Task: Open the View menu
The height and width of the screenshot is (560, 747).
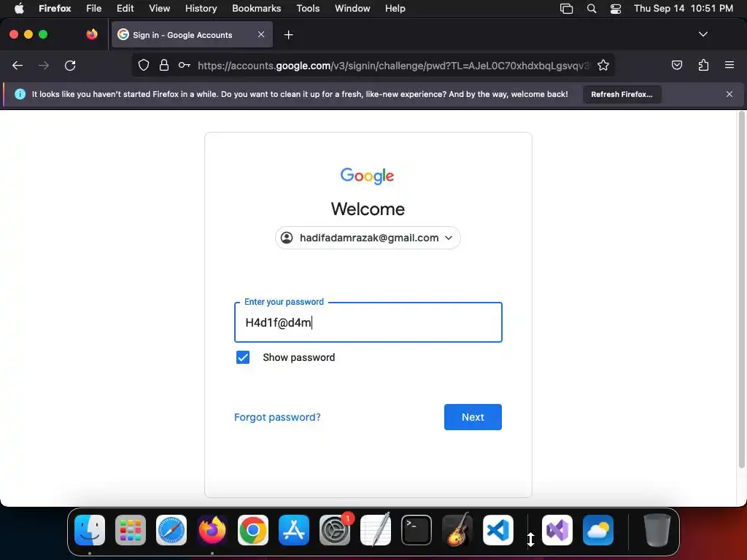Action: (x=159, y=8)
